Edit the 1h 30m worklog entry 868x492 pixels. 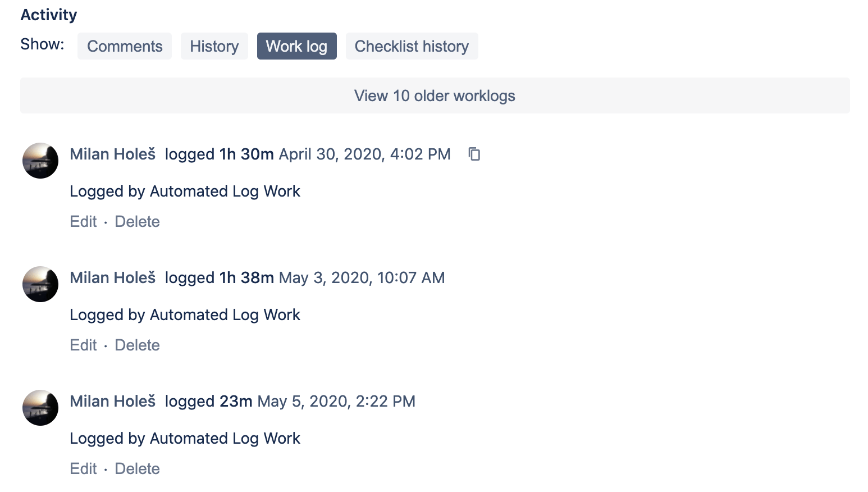pyautogui.click(x=83, y=221)
